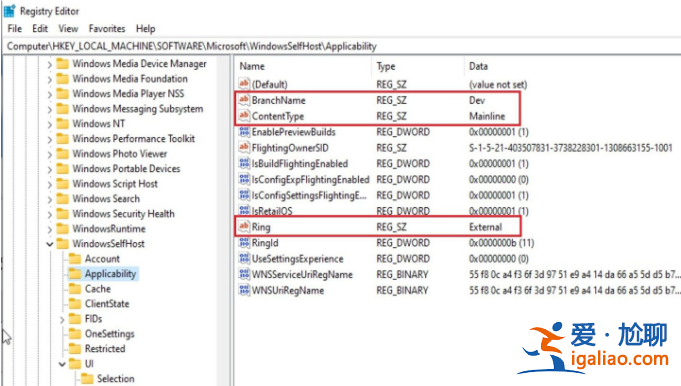This screenshot has height=386, width=681.
Task: Click the BranchName string value icon
Action: (x=244, y=100)
